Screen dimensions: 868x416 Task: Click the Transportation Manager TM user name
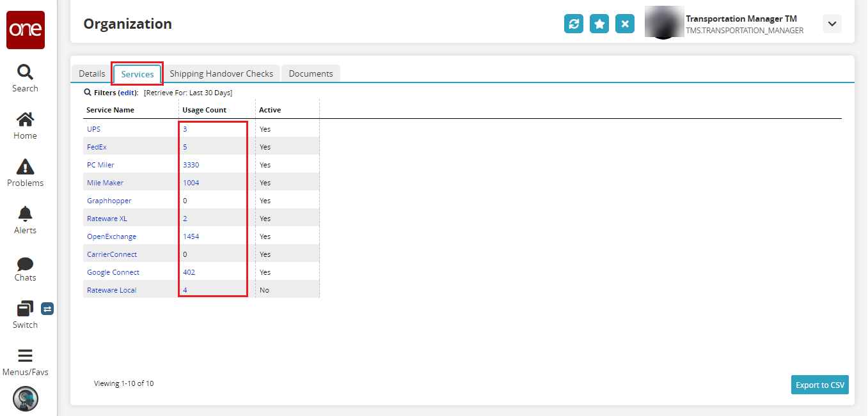point(741,19)
